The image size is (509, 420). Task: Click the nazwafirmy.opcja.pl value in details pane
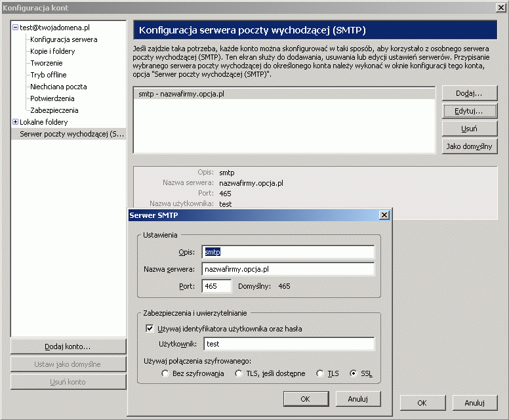251,183
